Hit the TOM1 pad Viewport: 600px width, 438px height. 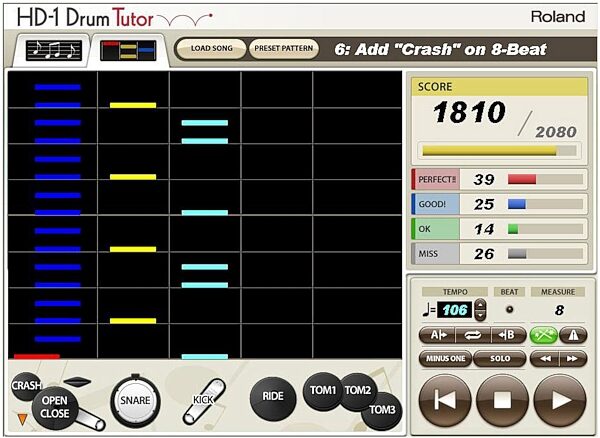coord(322,390)
